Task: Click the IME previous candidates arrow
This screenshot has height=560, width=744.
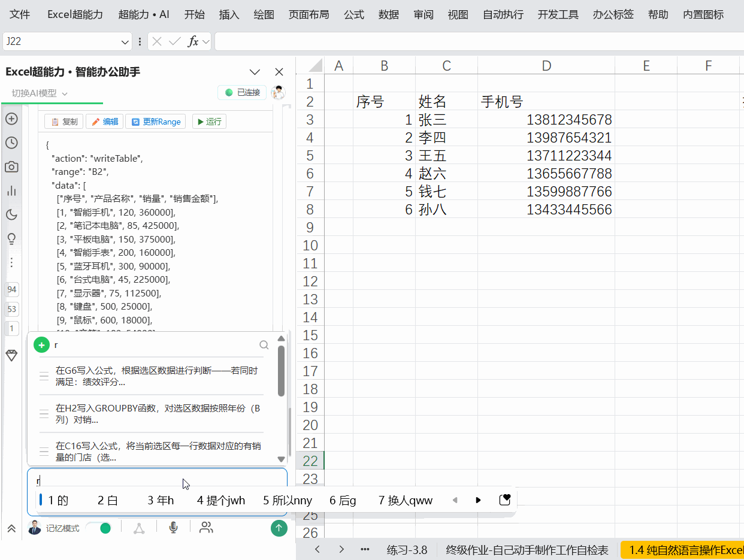Action: coord(455,500)
